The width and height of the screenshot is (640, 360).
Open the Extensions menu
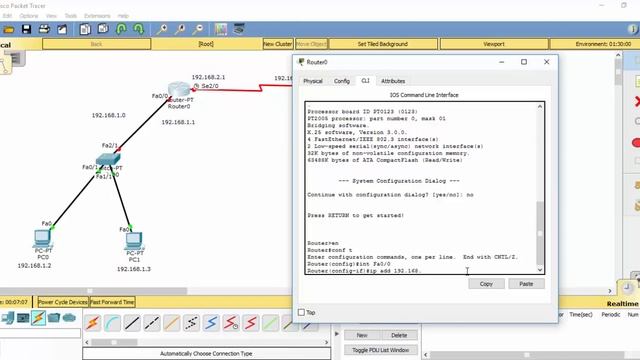tap(97, 16)
